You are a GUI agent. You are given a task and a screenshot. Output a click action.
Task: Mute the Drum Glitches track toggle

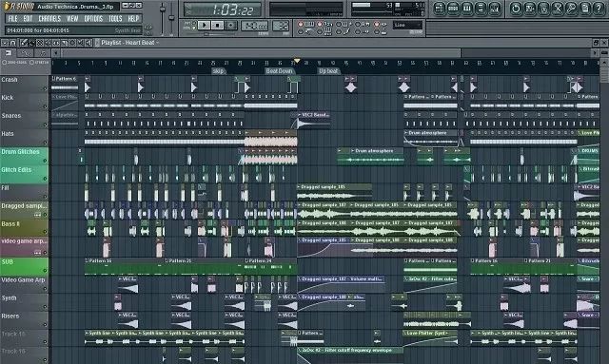pos(45,161)
